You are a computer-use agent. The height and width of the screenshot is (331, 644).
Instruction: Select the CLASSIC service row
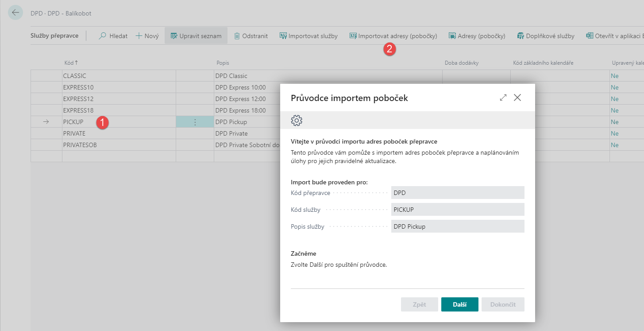tap(74, 76)
